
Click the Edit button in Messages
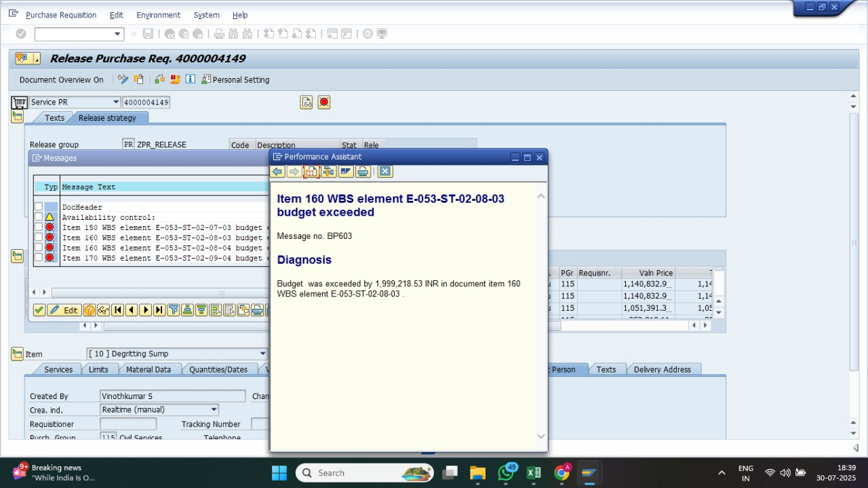coord(64,310)
